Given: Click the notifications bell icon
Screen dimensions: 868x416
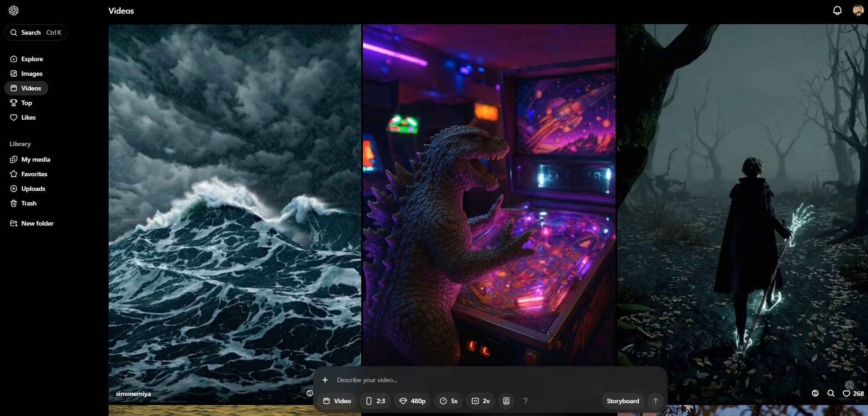Looking at the screenshot, I should coord(837,11).
